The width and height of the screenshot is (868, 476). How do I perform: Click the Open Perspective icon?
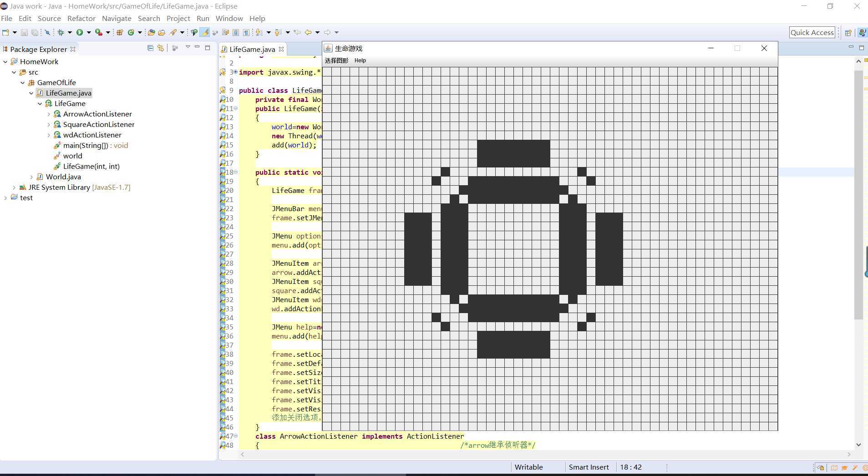coord(848,33)
